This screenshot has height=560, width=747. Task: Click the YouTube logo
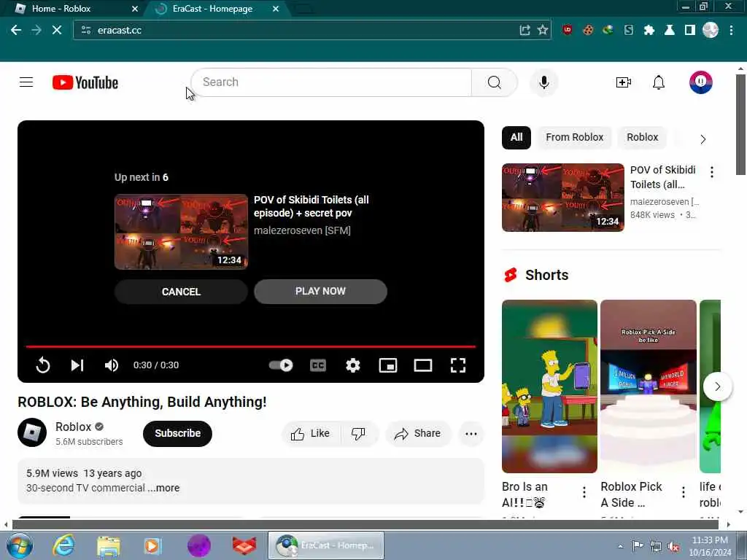pyautogui.click(x=85, y=82)
